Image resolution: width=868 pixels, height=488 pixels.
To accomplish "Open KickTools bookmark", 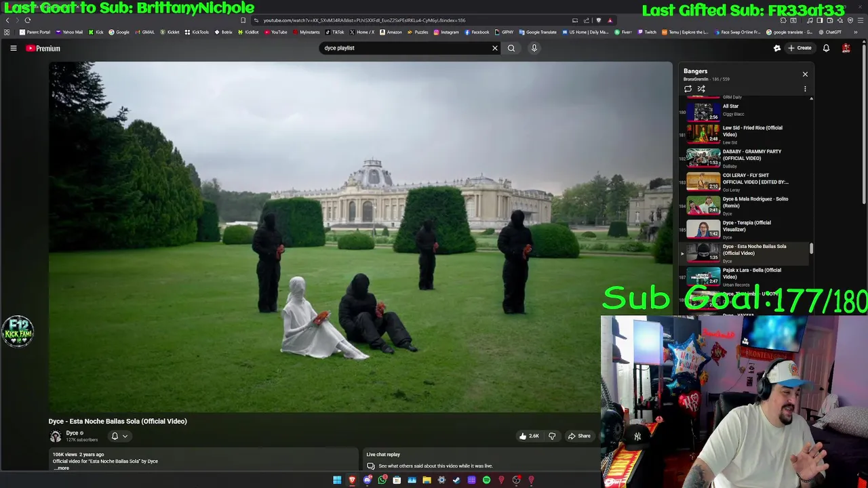I will [197, 32].
